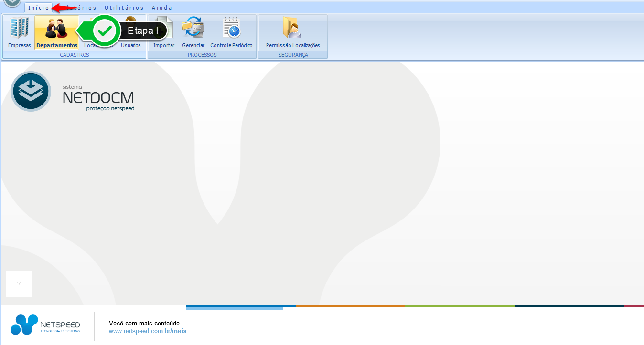This screenshot has height=345, width=644.
Task: Open the Empresas registration icon
Action: [x=20, y=33]
